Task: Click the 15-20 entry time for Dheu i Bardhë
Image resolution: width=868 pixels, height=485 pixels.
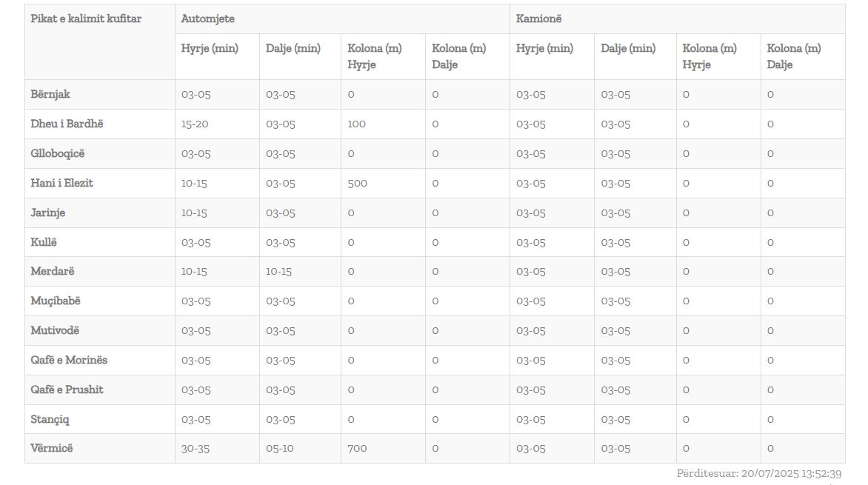Action: point(195,124)
